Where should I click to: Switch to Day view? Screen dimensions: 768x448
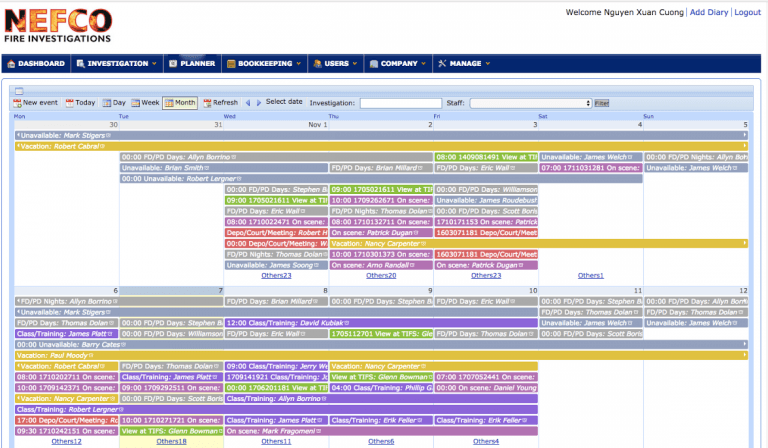114,103
